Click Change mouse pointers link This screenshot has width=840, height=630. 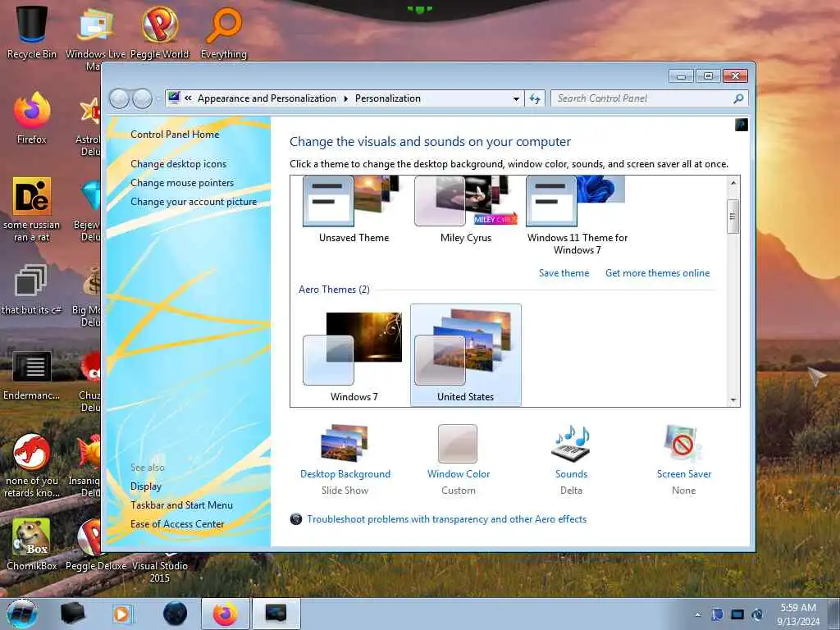pyautogui.click(x=182, y=183)
